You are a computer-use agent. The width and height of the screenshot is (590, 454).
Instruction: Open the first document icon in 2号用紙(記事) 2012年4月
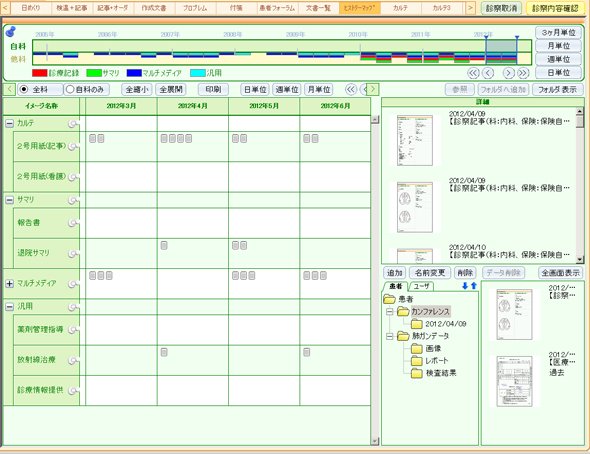pos(164,138)
